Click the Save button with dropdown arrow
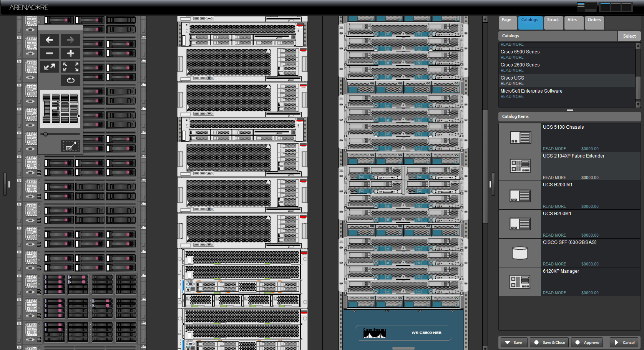Image resolution: width=644 pixels, height=350 pixels. pos(513,342)
